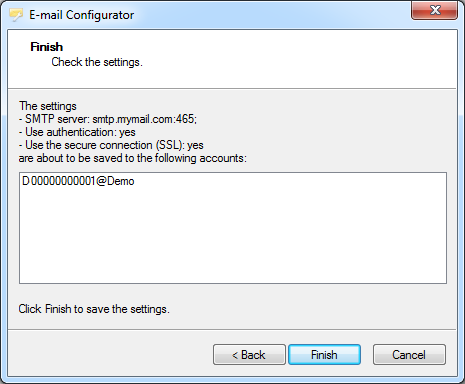
Task: Go to previous step with Back
Action: pos(249,355)
